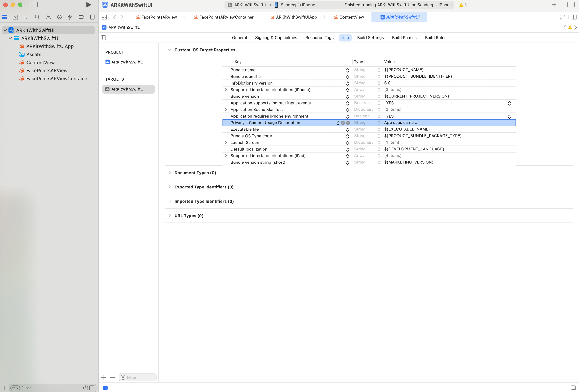Expand Application Scene Manifest row
The width and height of the screenshot is (579, 392).
pos(226,110)
